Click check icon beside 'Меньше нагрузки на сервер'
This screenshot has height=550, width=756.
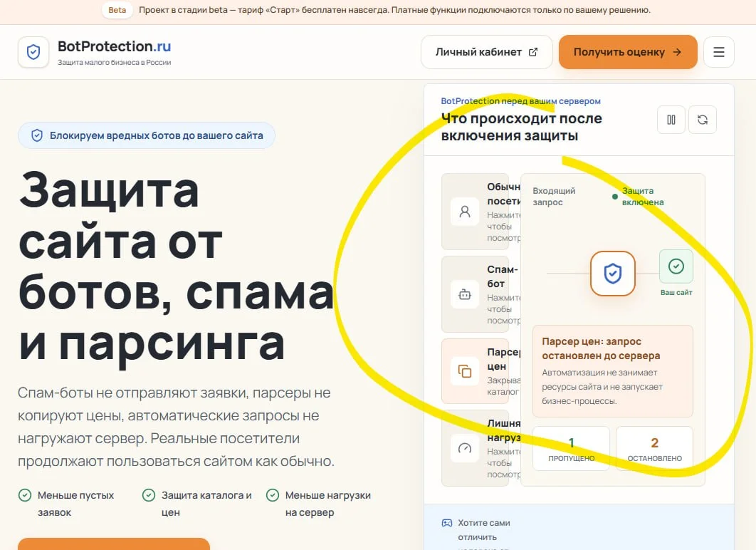(273, 495)
